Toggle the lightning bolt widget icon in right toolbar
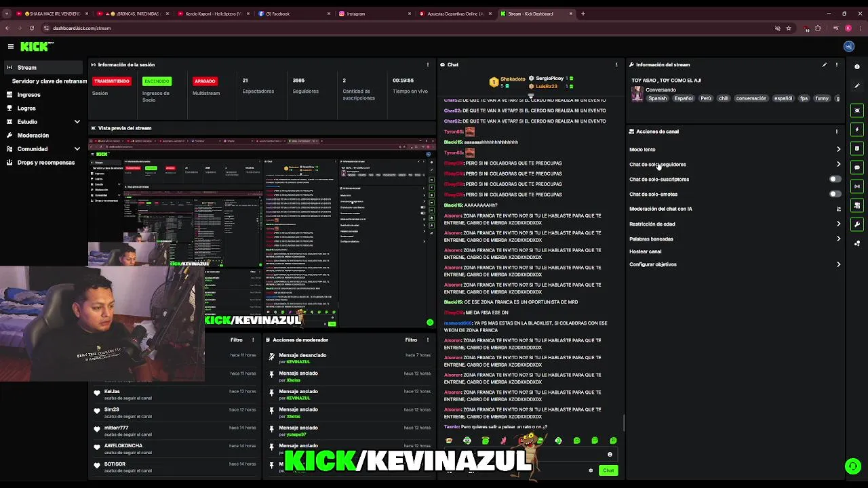The width and height of the screenshot is (868, 488). 857,129
